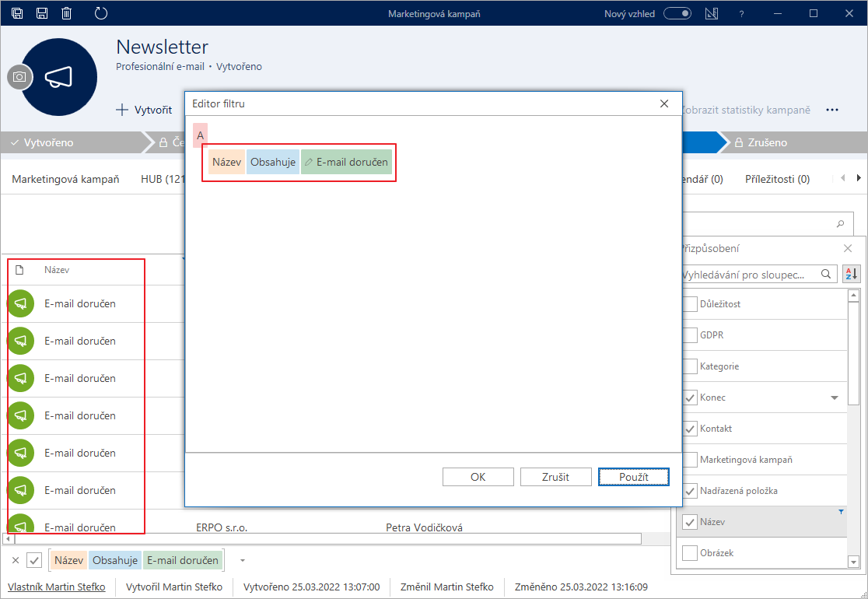
Task: Open the Marketingová kampaň tab
Action: coord(65,179)
